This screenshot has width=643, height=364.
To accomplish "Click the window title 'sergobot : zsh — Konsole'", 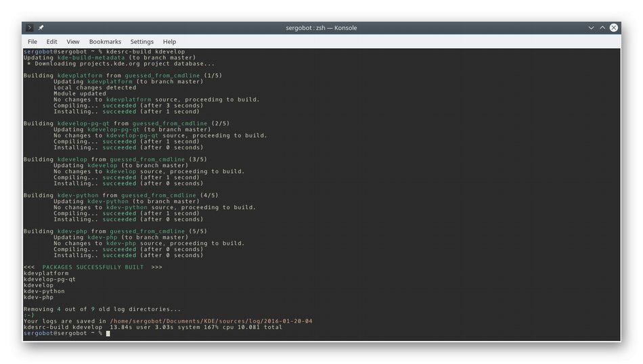I will [321, 28].
